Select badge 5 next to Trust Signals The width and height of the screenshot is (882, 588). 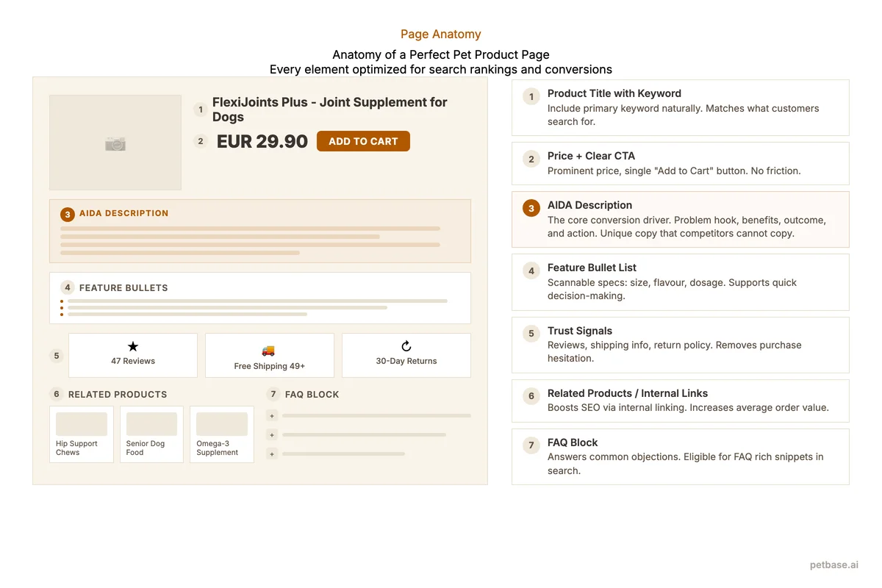(531, 334)
